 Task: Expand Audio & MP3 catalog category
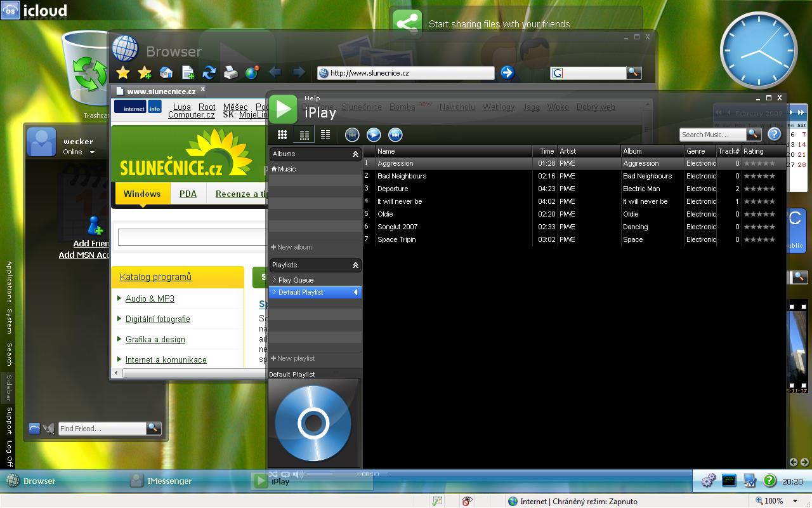click(150, 298)
